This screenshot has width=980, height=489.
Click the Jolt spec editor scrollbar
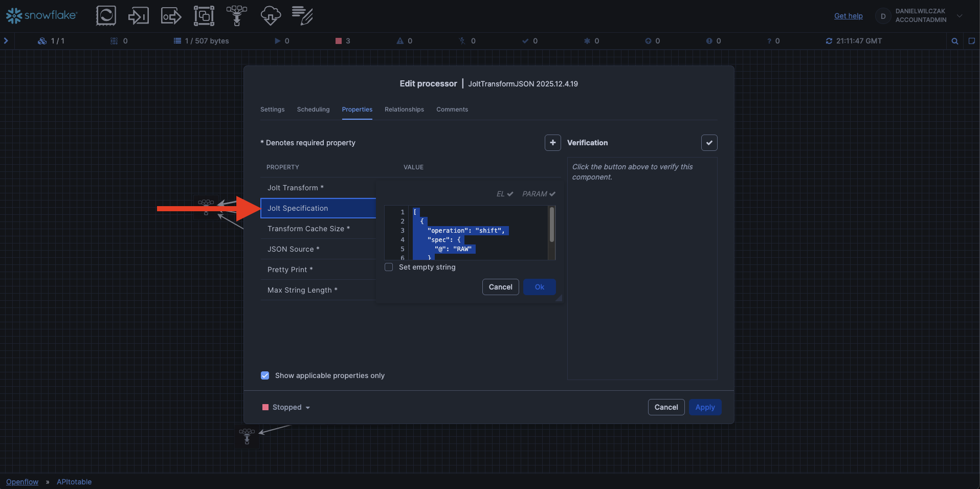(551, 225)
